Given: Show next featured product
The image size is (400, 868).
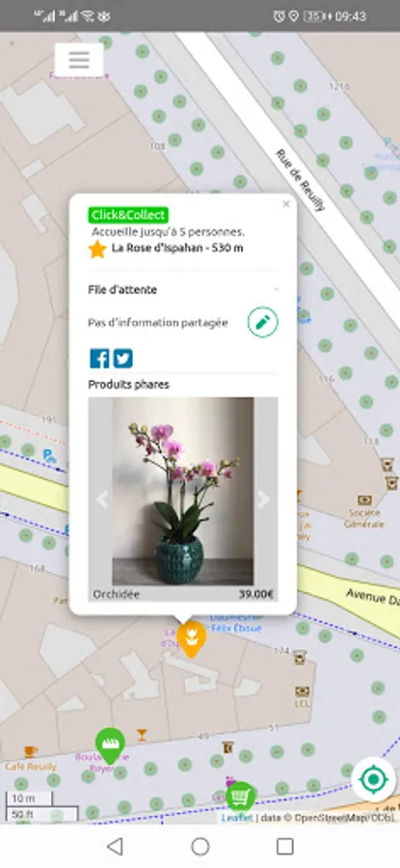Looking at the screenshot, I should click(263, 500).
